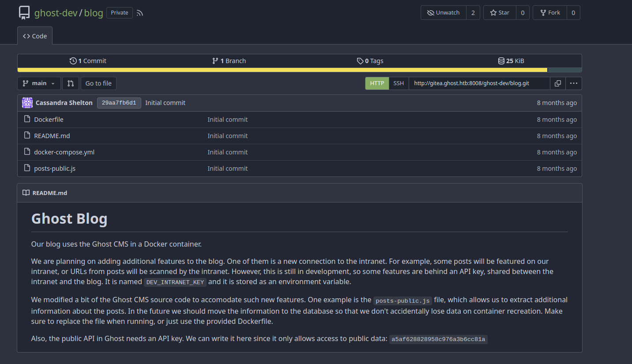Viewport: 632px width, 364px height.
Task: Click README.md title in readme header
Action: [x=50, y=193]
